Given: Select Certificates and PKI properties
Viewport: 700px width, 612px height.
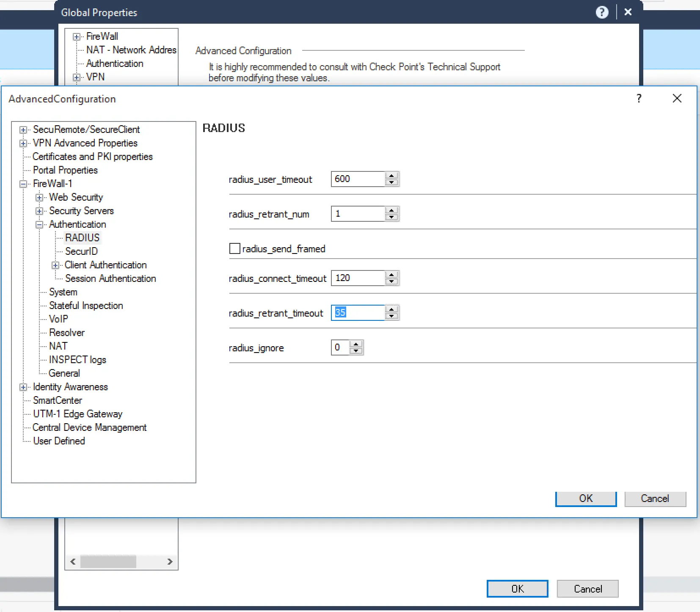Looking at the screenshot, I should [x=93, y=156].
